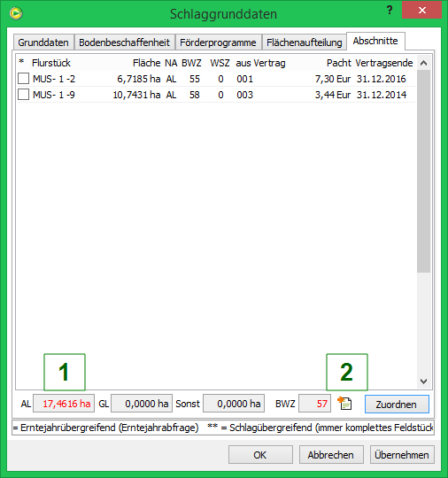Image resolution: width=448 pixels, height=478 pixels.
Task: Check the box for MUS- 1 -2
Action: coord(24,79)
